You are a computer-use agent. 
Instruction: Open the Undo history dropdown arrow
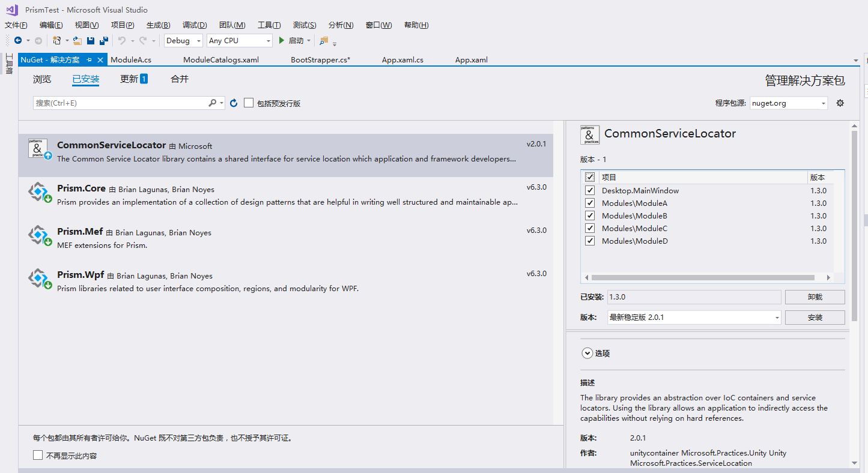[x=132, y=40]
